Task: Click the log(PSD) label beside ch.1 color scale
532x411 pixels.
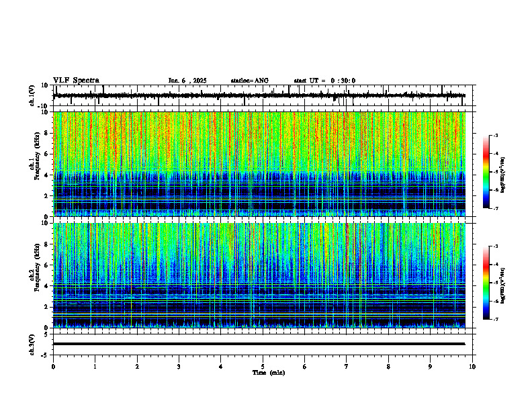Action: (x=504, y=175)
